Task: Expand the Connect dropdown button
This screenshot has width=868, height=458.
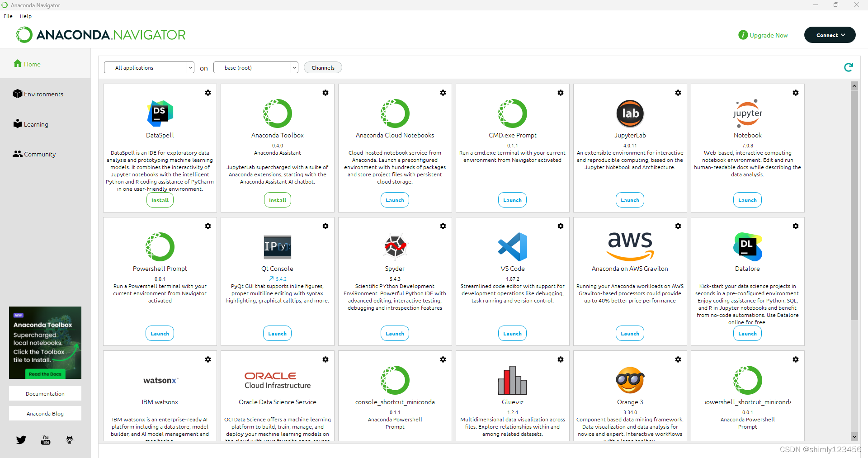Action: (x=830, y=35)
